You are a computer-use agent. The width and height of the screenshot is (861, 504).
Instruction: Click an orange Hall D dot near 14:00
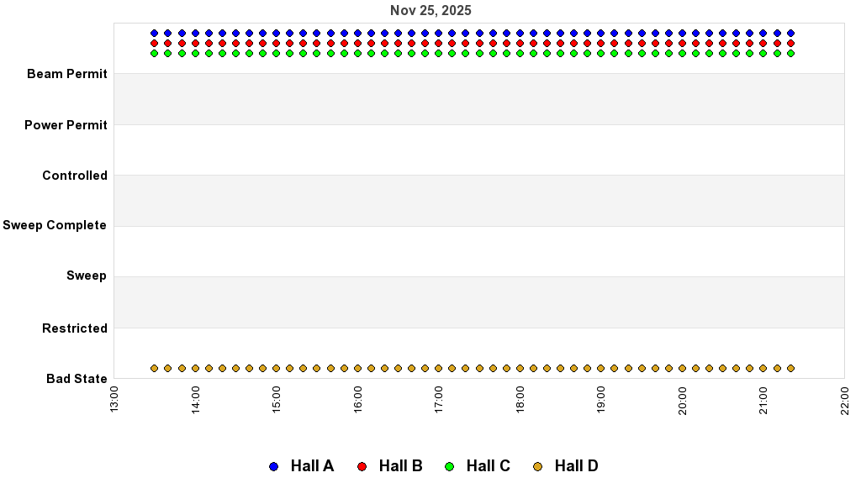195,367
